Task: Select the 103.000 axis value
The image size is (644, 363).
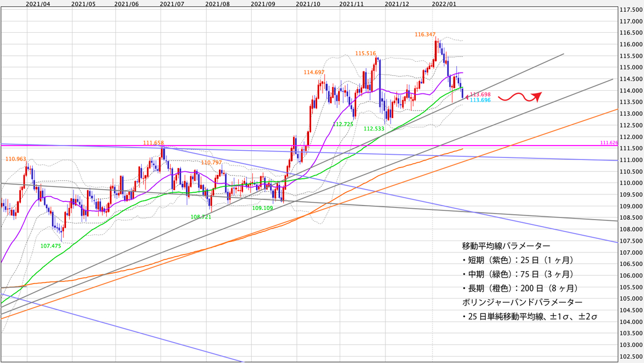Action: tap(630, 345)
